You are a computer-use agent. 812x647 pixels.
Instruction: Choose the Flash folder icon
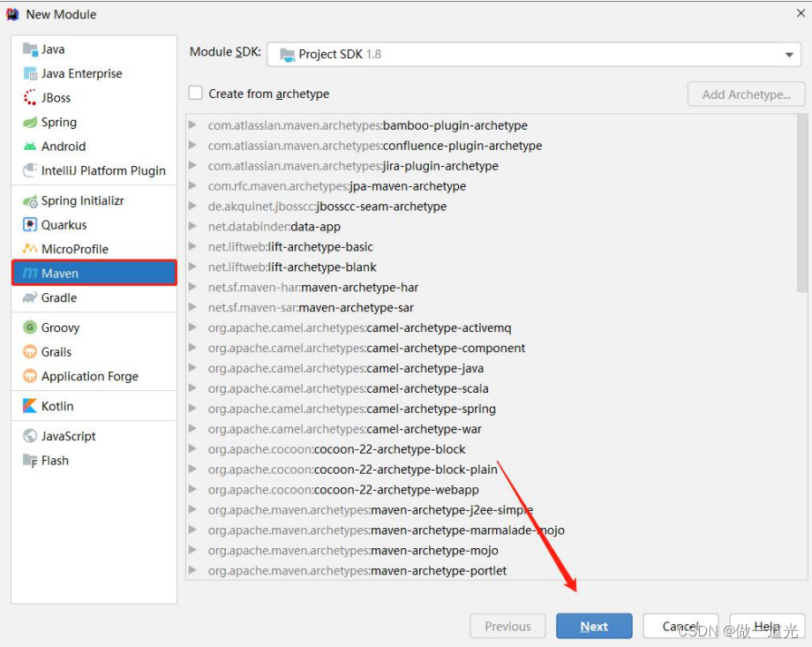click(30, 461)
